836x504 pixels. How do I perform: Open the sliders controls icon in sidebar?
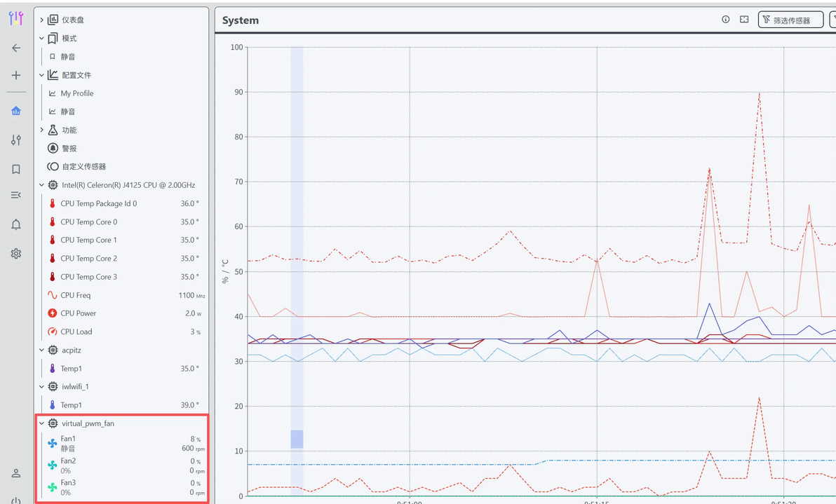(x=16, y=140)
